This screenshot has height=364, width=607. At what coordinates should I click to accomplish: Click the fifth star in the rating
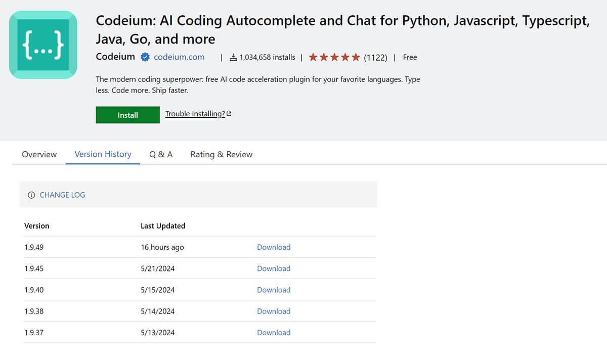(x=356, y=57)
